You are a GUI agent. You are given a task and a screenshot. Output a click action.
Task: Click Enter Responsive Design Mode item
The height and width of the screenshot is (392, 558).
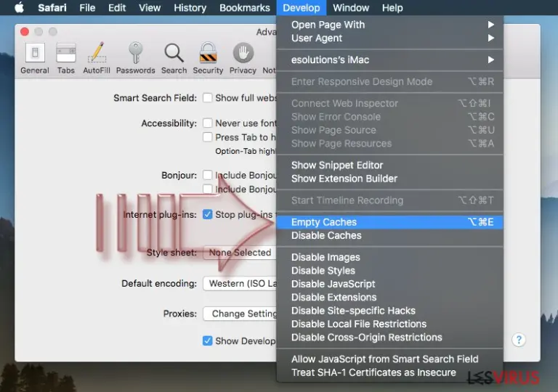point(389,81)
